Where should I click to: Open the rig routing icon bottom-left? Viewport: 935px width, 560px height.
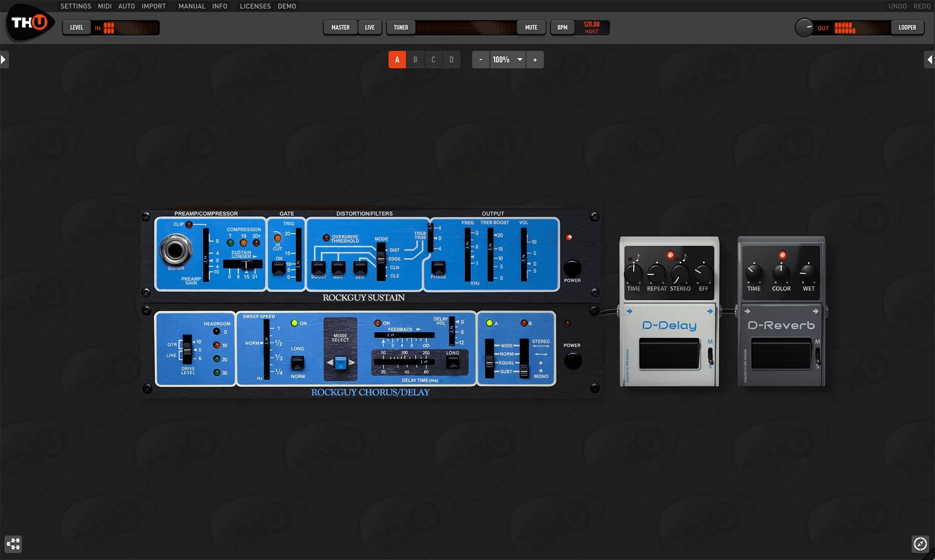pyautogui.click(x=13, y=544)
